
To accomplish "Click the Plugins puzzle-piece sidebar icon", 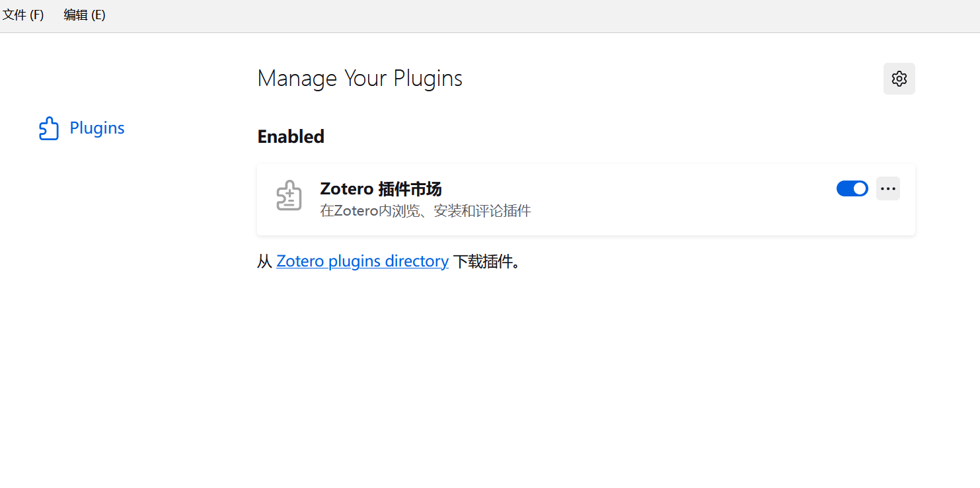I will [49, 128].
